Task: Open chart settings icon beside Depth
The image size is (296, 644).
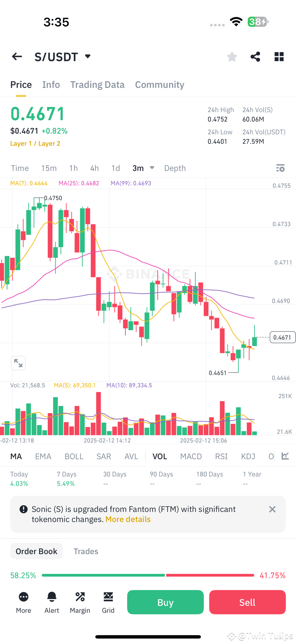Action: point(280,168)
